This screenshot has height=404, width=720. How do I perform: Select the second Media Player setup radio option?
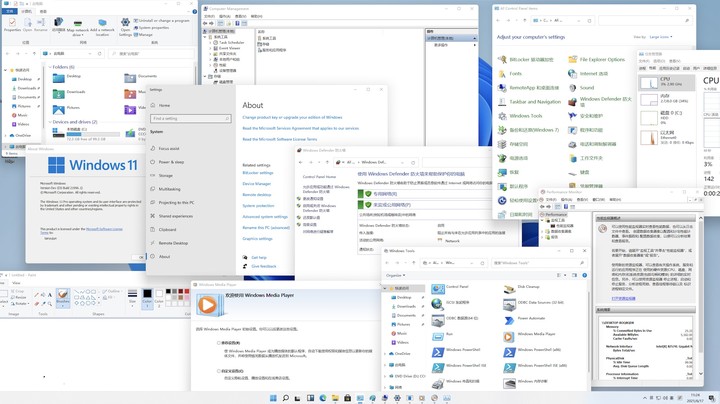(221, 370)
